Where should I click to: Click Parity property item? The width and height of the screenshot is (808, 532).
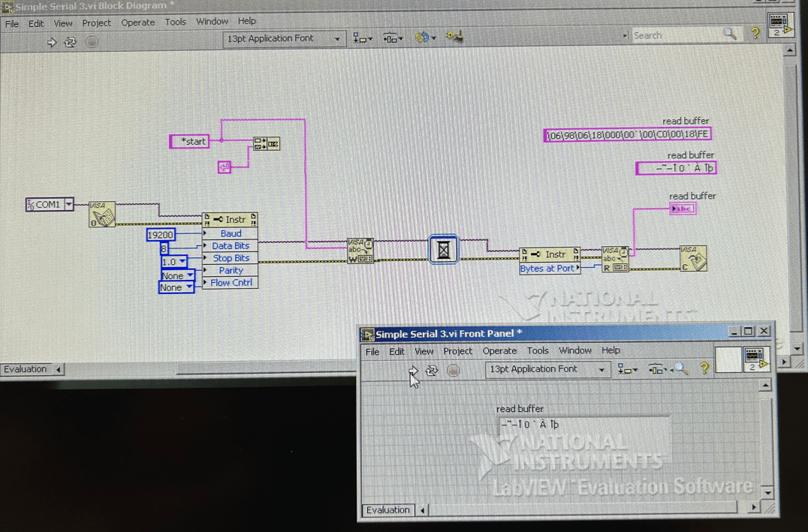[231, 270]
